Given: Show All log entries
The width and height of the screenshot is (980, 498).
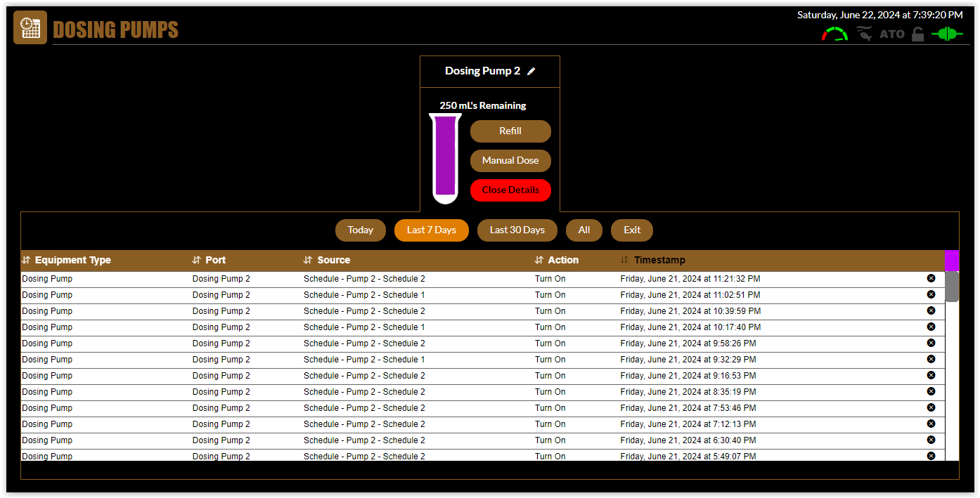Looking at the screenshot, I should click(584, 230).
